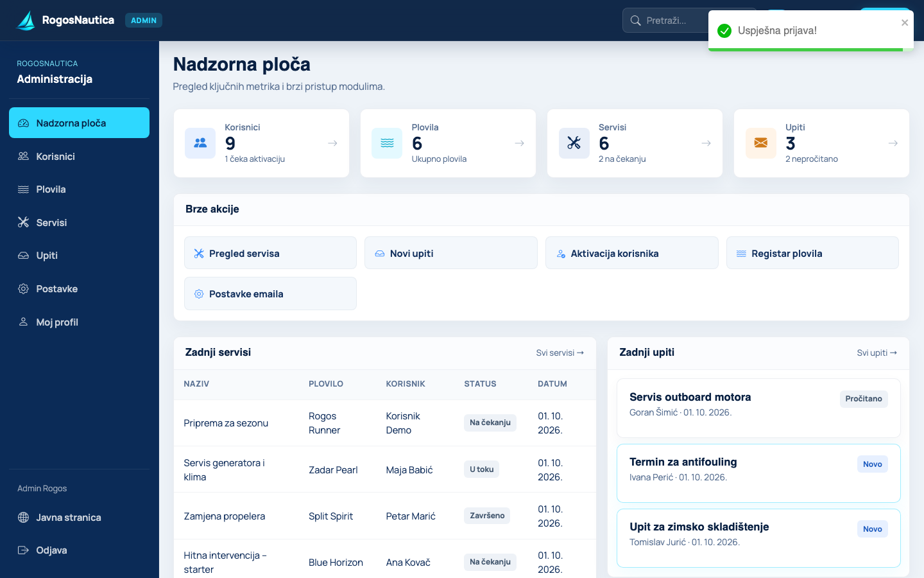Click the ADMIN badge in header
The image size is (924, 578).
pos(144,21)
